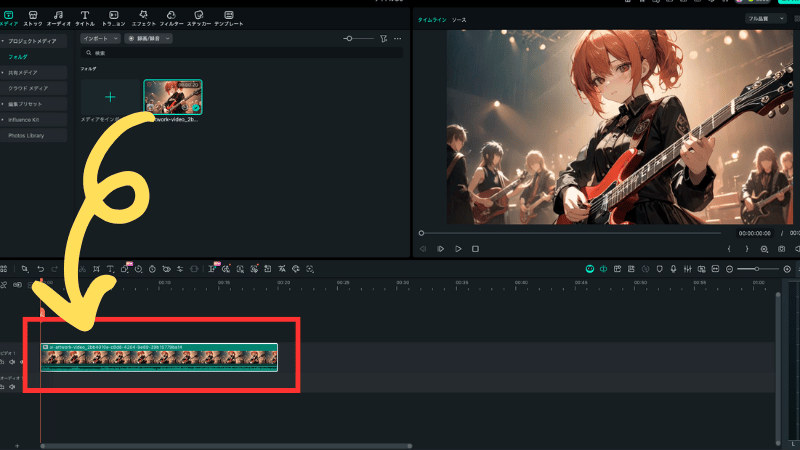Open the タイトル (Titles) tab icon
Screen dimensions: 800x450
click(85, 15)
